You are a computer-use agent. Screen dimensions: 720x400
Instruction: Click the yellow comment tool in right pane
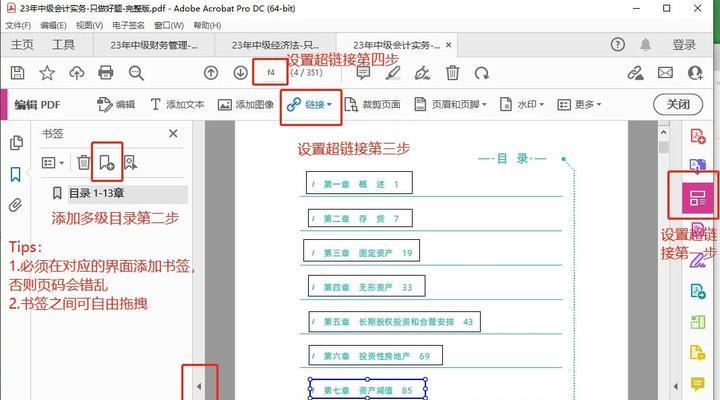698,383
